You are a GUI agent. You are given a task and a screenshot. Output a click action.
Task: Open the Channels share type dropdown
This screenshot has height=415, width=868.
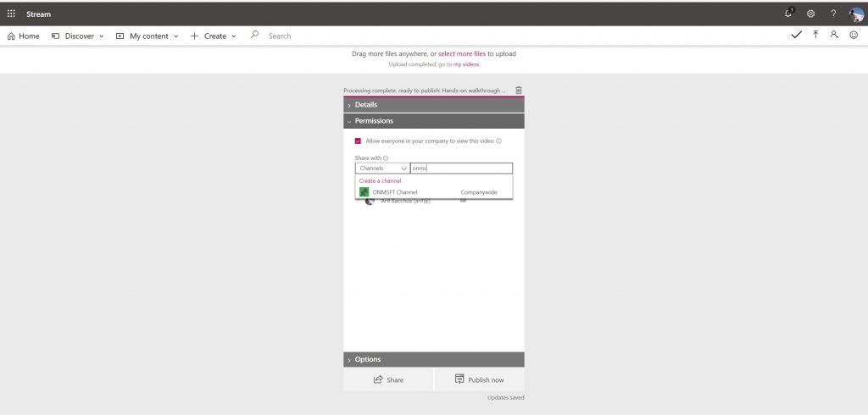tap(382, 169)
